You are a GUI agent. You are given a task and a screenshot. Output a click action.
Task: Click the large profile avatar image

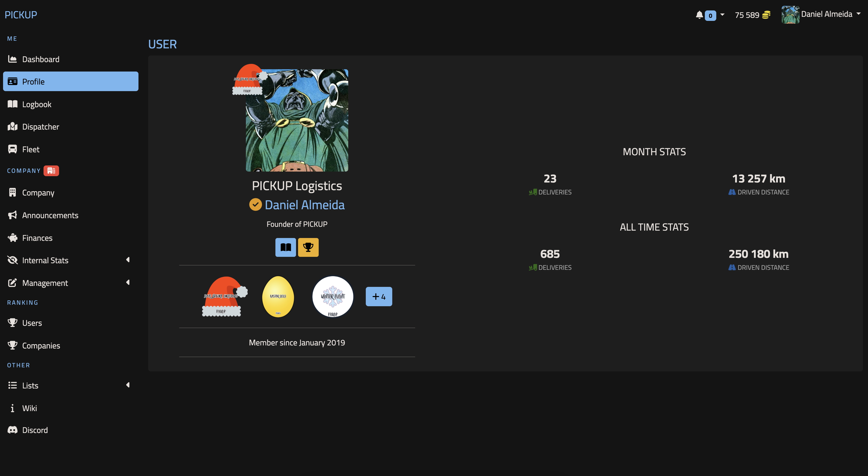point(297,121)
